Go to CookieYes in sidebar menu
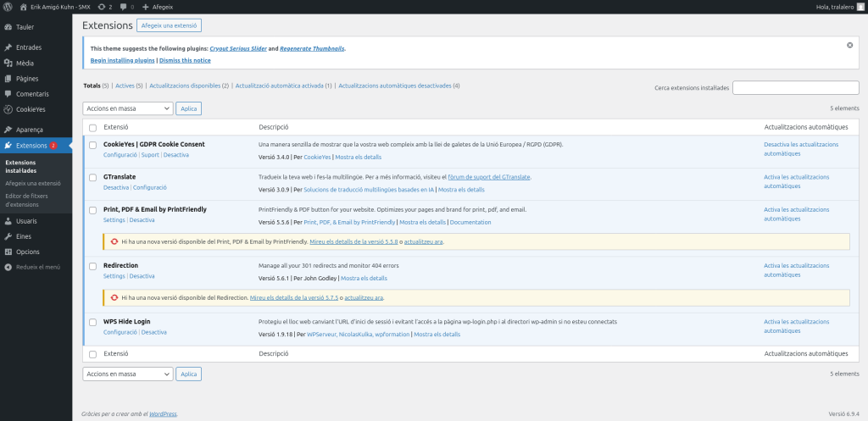The image size is (868, 421). click(31, 109)
